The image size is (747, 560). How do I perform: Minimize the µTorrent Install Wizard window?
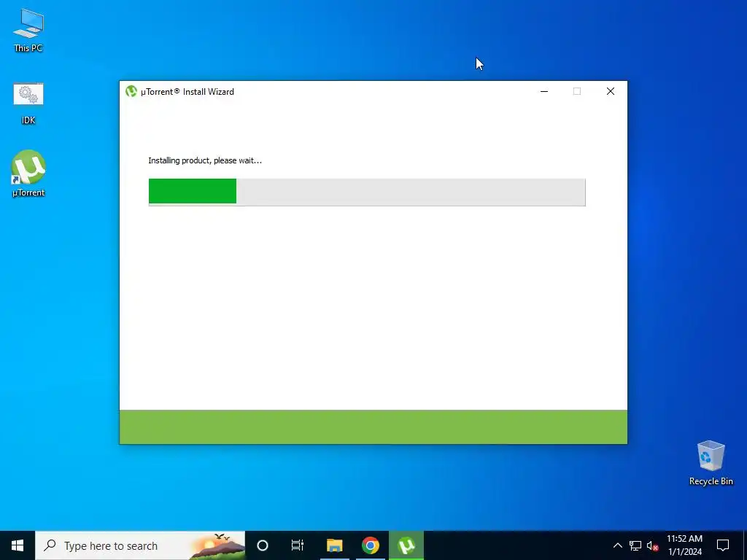pos(544,91)
